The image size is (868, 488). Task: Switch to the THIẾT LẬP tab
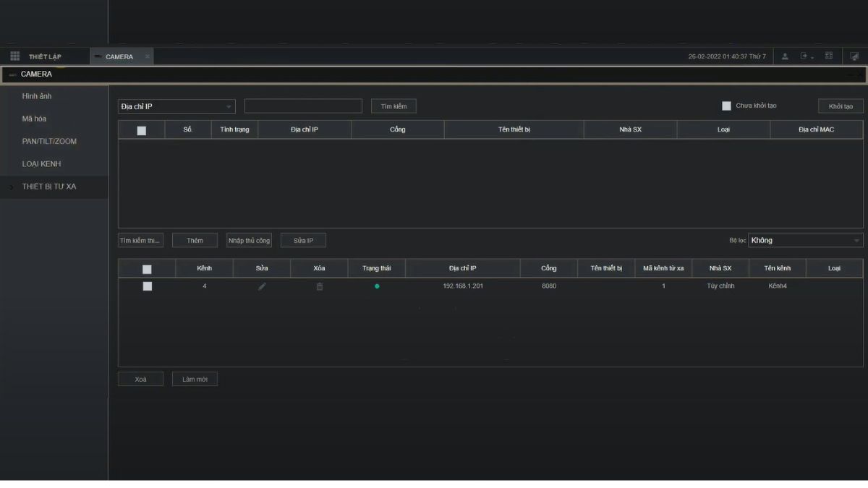(x=45, y=56)
